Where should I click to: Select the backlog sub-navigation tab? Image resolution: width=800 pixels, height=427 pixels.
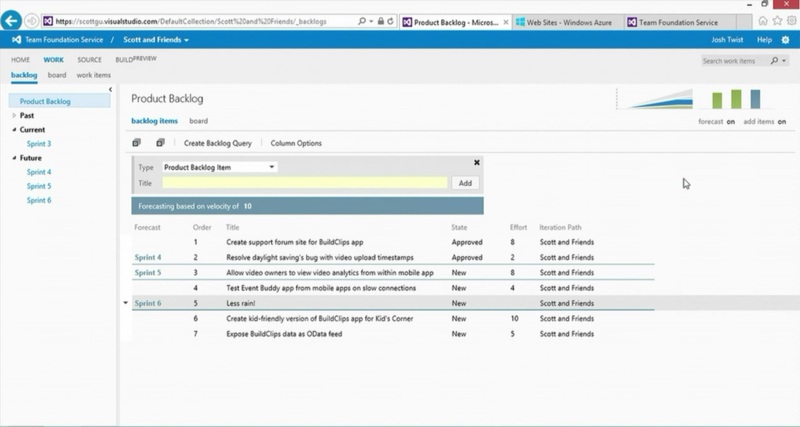tap(24, 75)
